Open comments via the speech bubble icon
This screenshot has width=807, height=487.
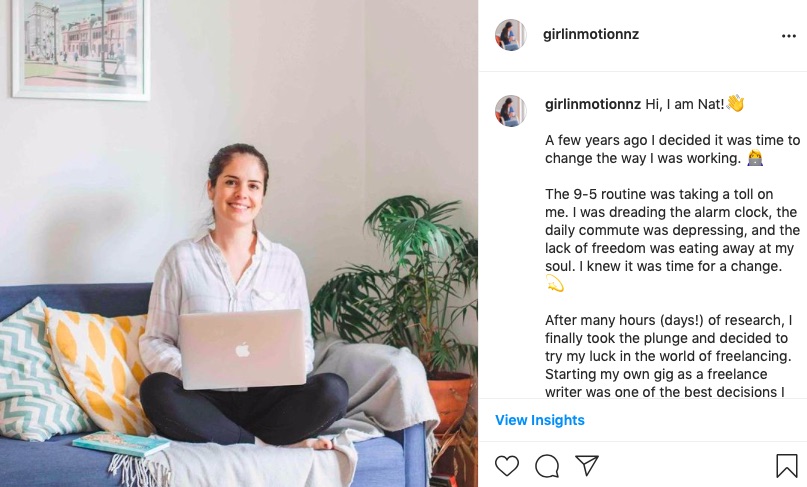547,466
